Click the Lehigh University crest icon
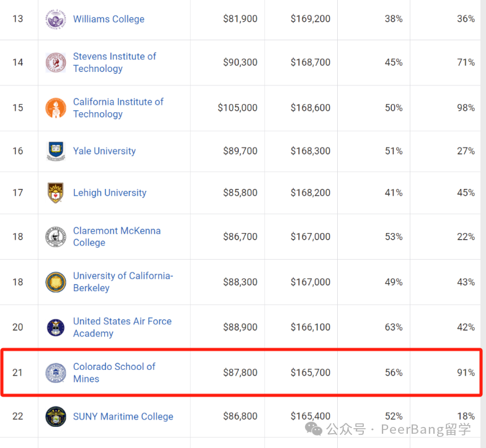This screenshot has height=448, width=486. tap(56, 193)
